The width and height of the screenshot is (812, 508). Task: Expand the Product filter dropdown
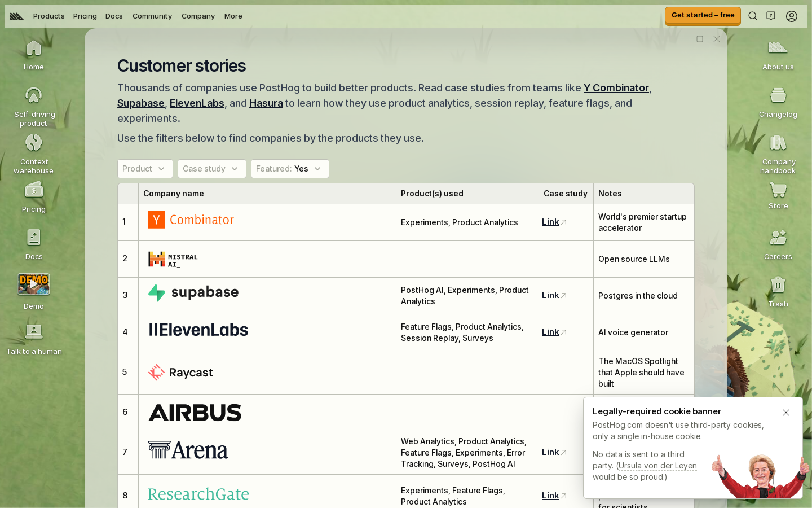click(145, 169)
